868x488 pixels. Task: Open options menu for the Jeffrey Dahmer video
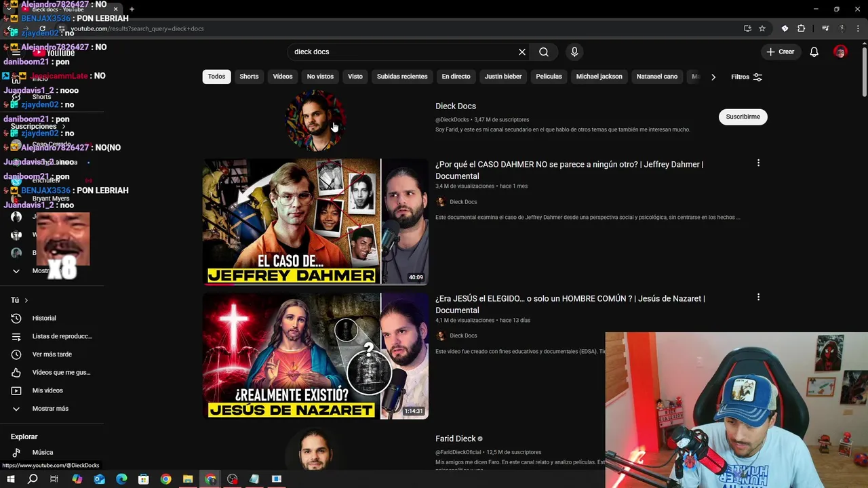758,163
